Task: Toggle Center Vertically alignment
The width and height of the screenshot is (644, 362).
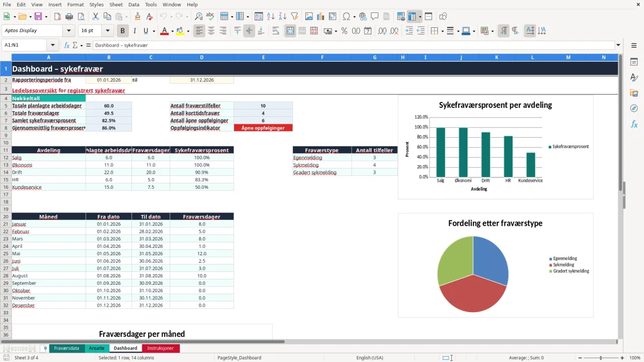Action: click(x=249, y=31)
